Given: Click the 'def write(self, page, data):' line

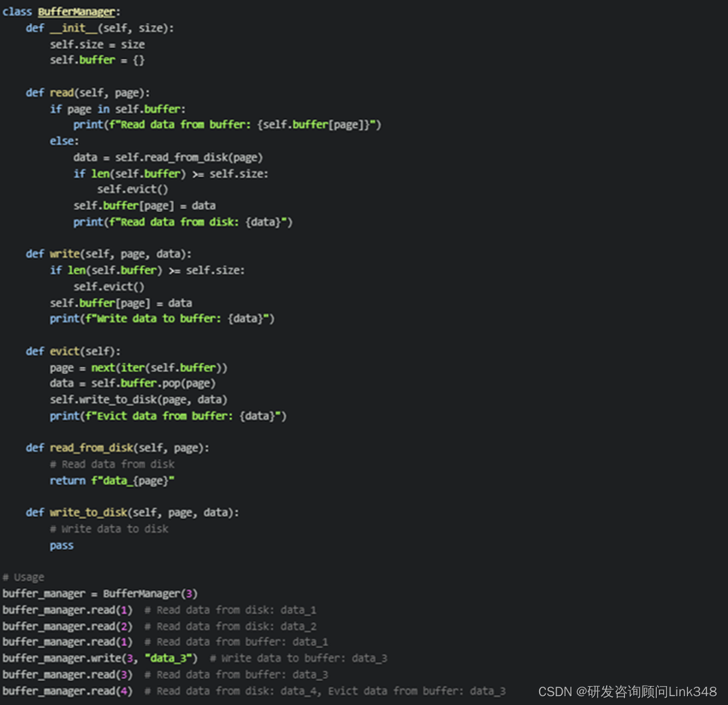Looking at the screenshot, I should [108, 253].
